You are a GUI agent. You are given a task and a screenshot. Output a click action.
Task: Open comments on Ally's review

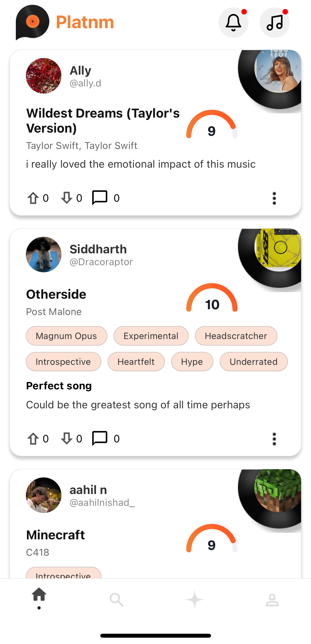(x=100, y=198)
